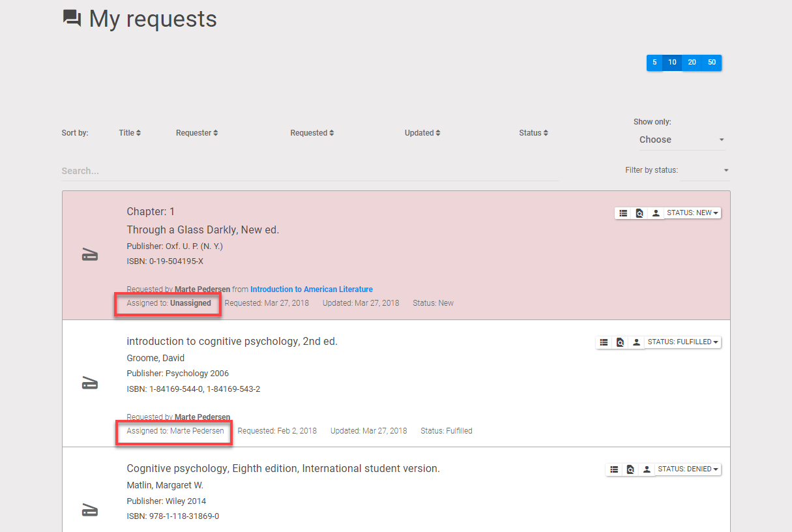792x532 pixels.
Task: Click the person assign icon on Through a Glass Darkly request
Action: 656,213
